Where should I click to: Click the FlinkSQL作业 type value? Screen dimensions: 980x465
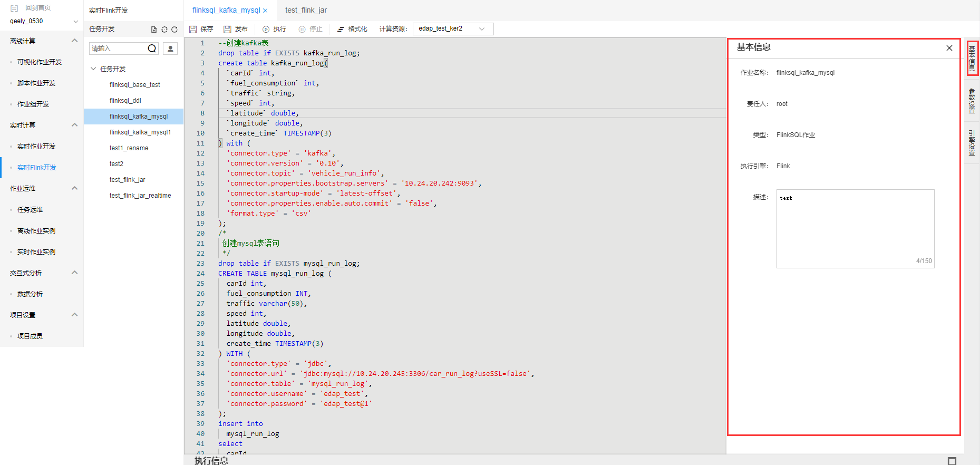(x=795, y=135)
